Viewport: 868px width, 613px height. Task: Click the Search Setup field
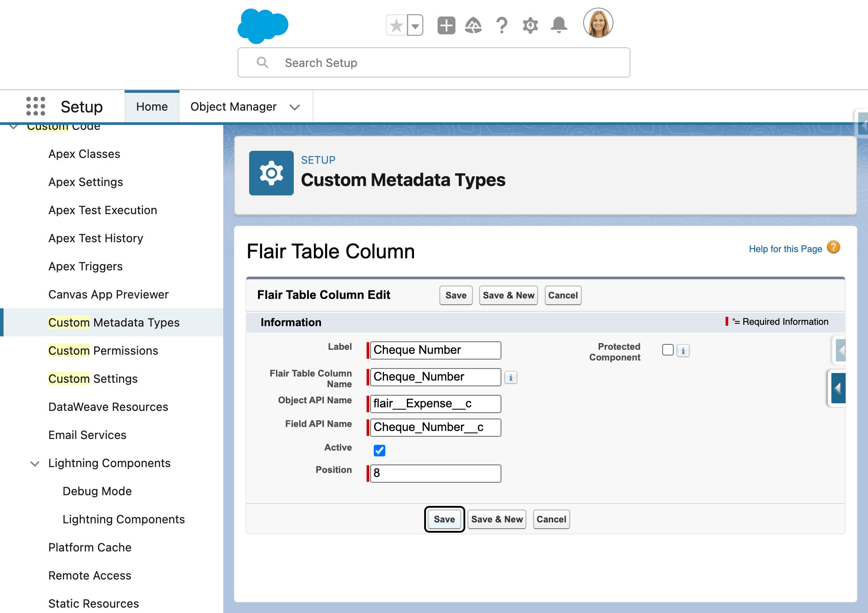434,63
